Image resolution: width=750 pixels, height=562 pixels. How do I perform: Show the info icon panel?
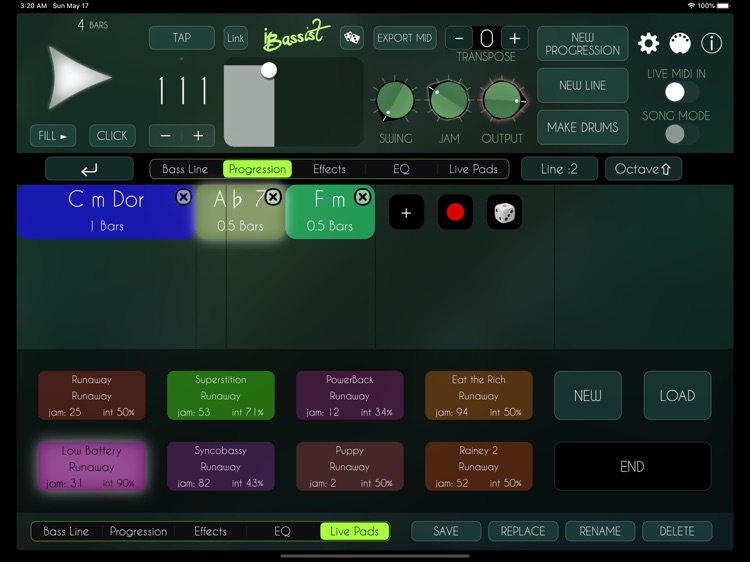[x=711, y=44]
